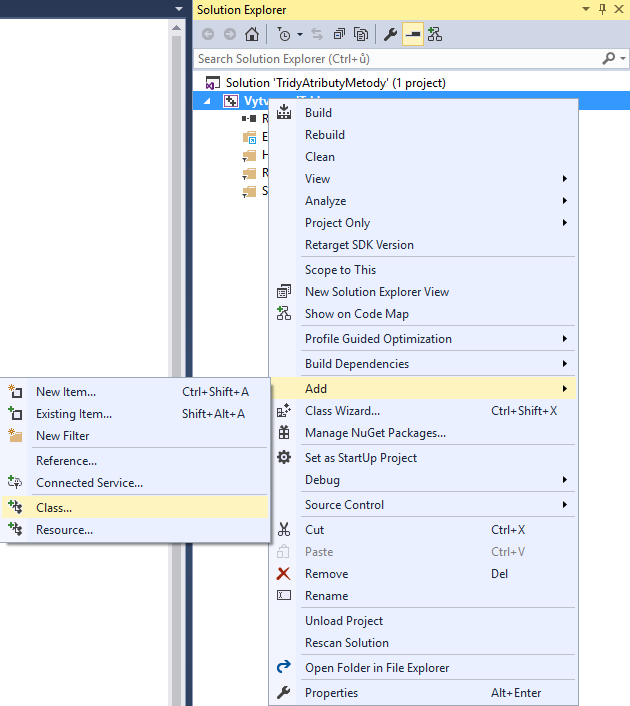Screen dimensions: 630x706
Task: Choose Show on Code Map
Action: (x=423, y=314)
